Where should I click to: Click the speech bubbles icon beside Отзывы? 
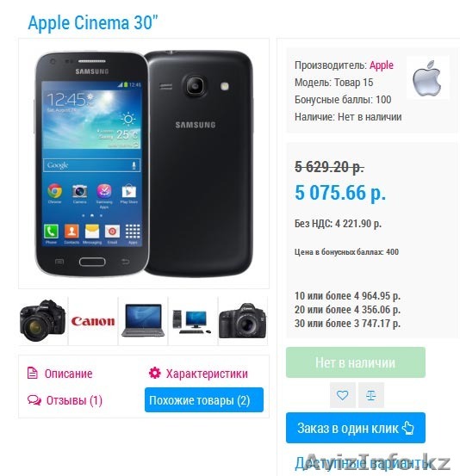click(34, 400)
